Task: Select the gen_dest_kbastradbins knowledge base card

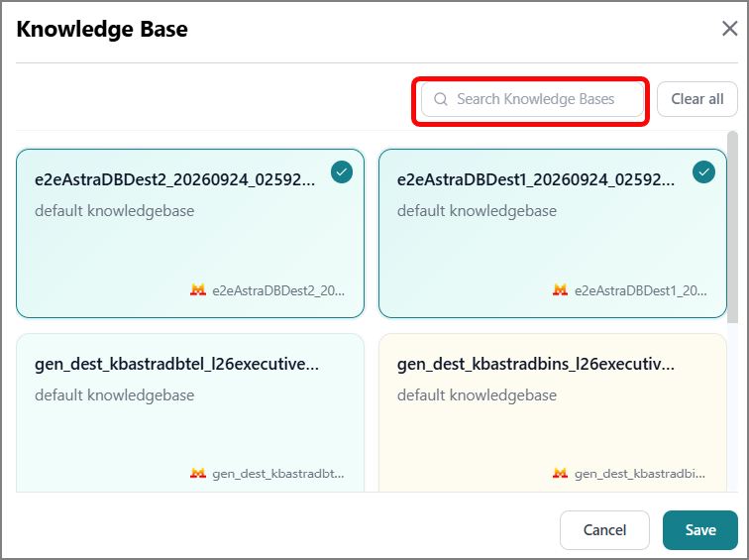Action: coord(553,413)
